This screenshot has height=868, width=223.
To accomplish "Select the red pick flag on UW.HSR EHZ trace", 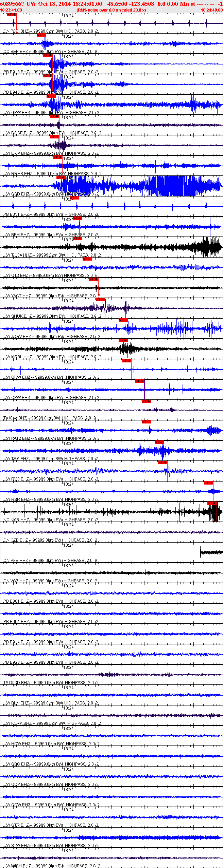I will point(209,483).
